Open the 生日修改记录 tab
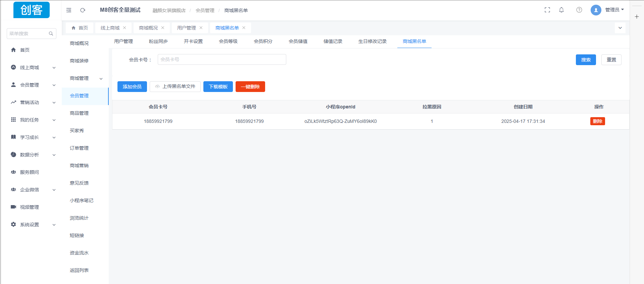This screenshot has width=644, height=284. [373, 41]
